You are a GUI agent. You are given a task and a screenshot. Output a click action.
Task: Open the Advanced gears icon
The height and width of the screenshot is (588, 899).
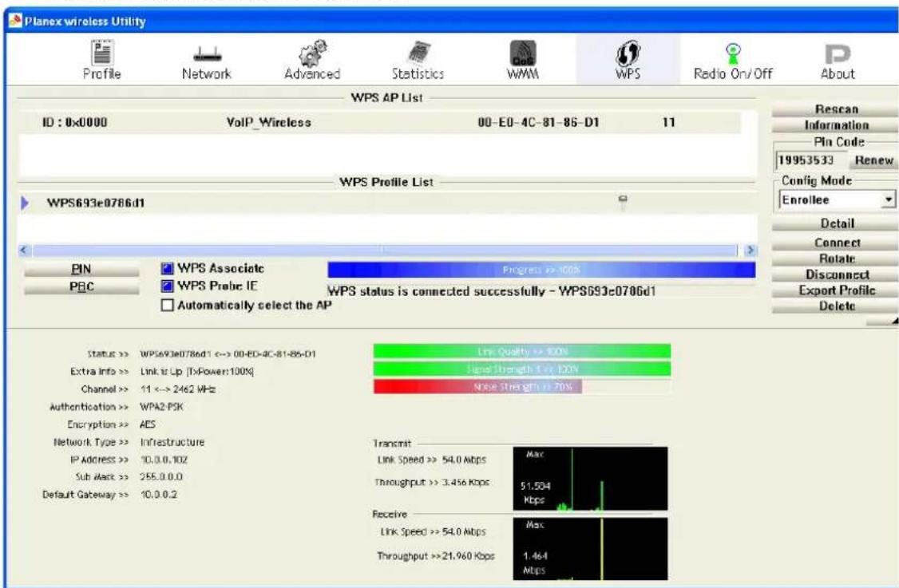(312, 53)
